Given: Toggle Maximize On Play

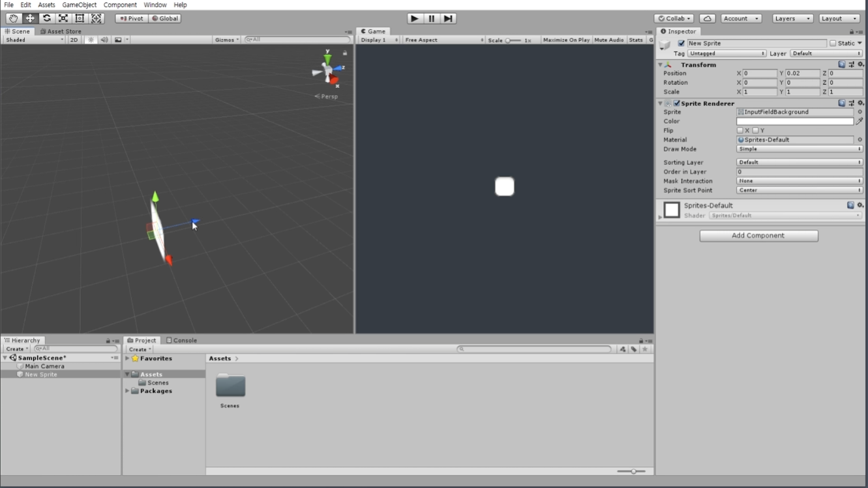Looking at the screenshot, I should point(566,40).
